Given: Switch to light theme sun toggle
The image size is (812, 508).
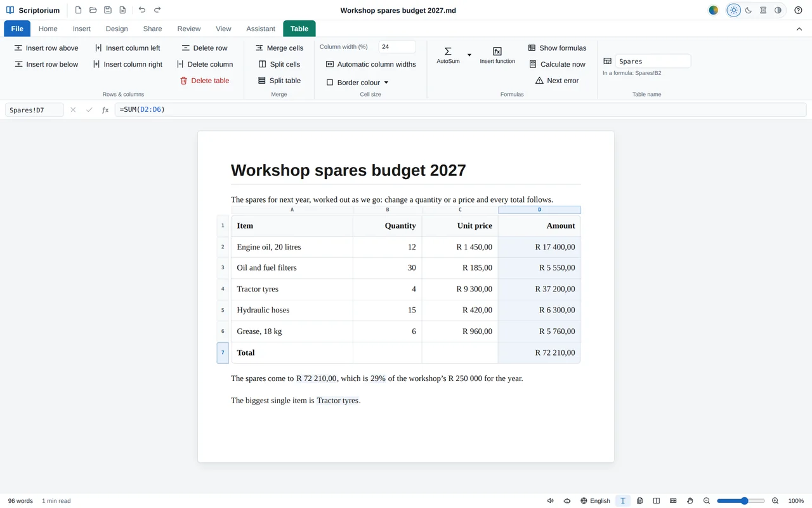Looking at the screenshot, I should pos(734,10).
